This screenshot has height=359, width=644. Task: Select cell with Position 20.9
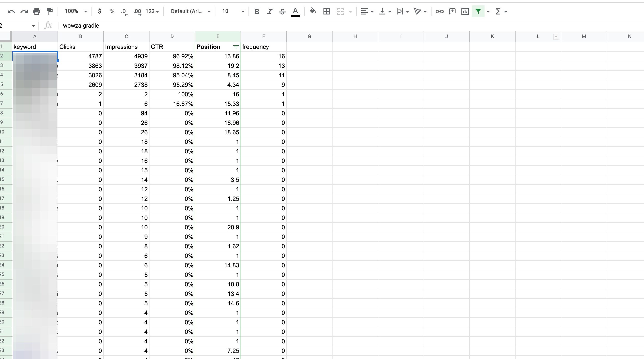(218, 227)
